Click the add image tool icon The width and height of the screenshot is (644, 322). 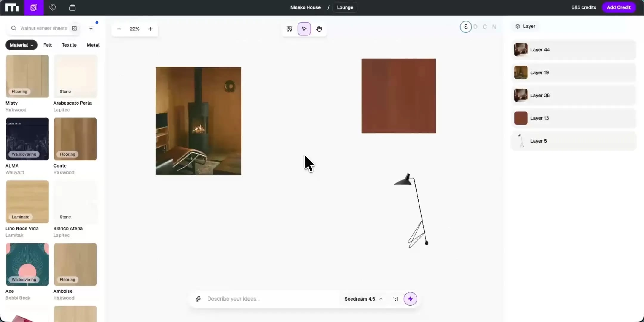(289, 29)
